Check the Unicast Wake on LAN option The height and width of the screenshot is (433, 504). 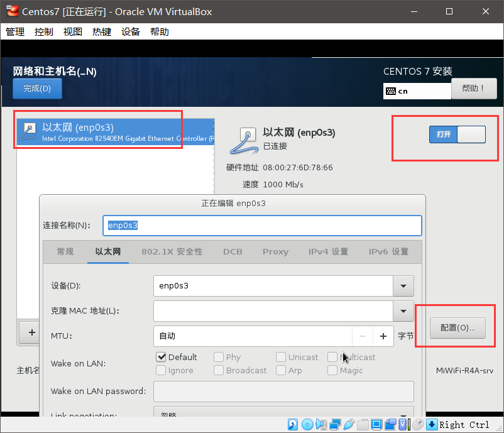click(281, 357)
